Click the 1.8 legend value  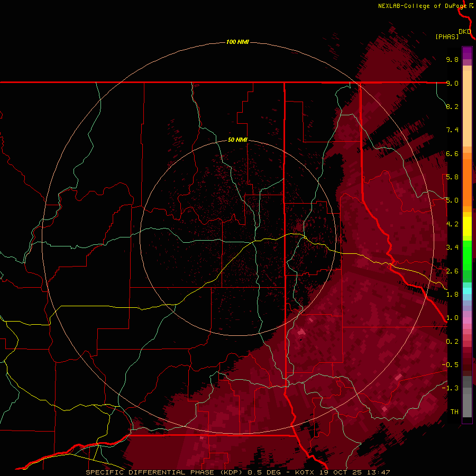(452, 295)
